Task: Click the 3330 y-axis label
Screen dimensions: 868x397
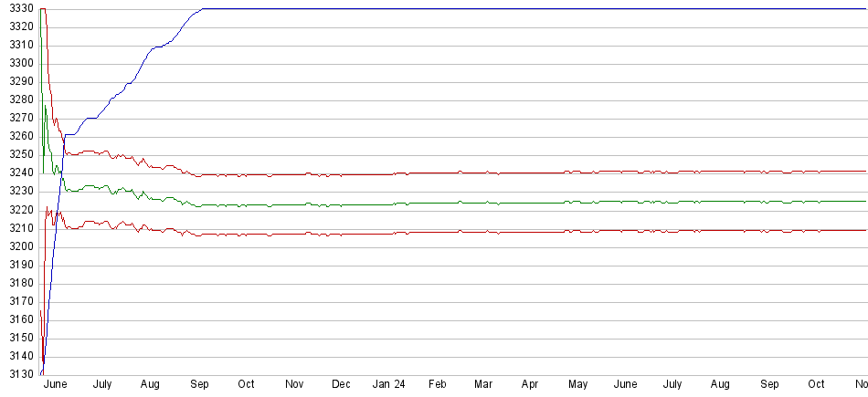Action: coord(21,8)
